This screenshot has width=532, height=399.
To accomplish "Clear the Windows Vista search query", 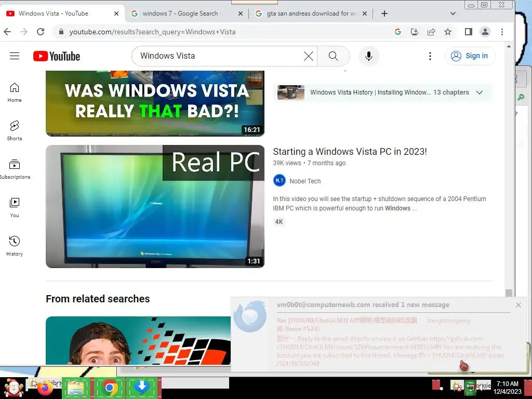I will point(309,56).
